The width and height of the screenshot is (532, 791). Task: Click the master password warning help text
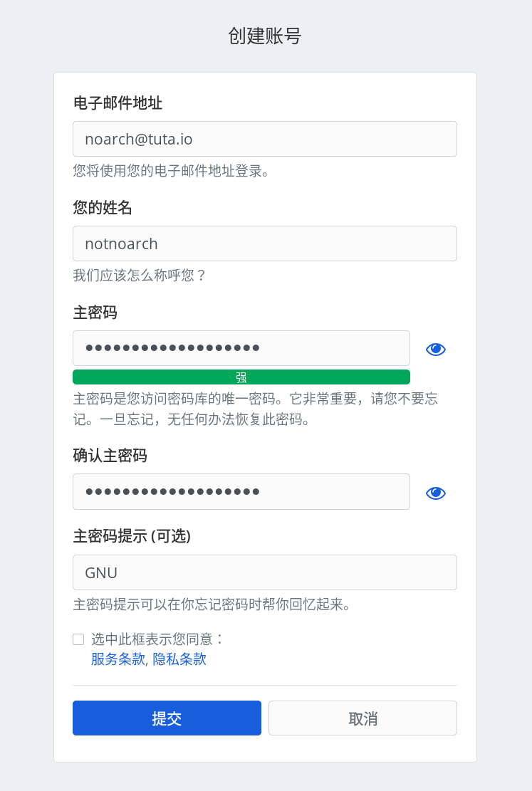(255, 409)
